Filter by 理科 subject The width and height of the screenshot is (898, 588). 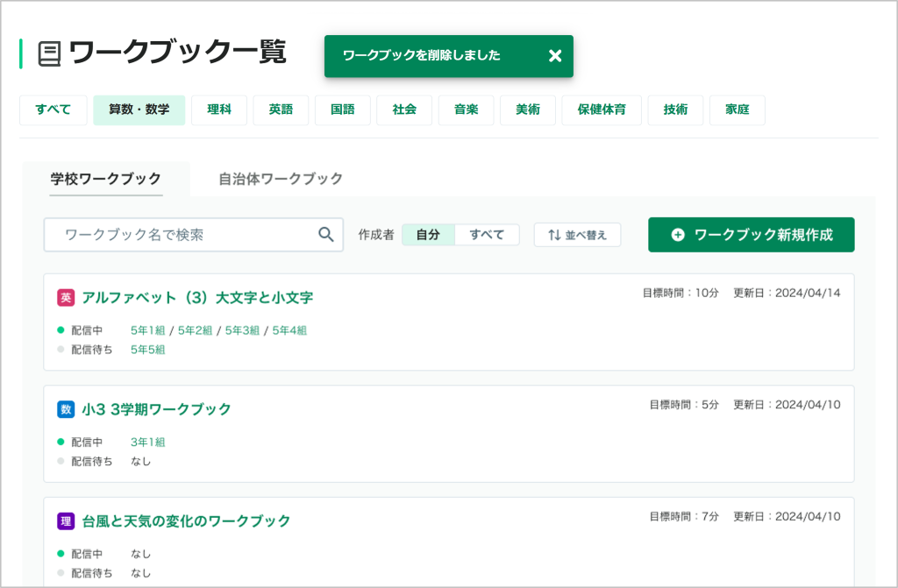[x=219, y=110]
